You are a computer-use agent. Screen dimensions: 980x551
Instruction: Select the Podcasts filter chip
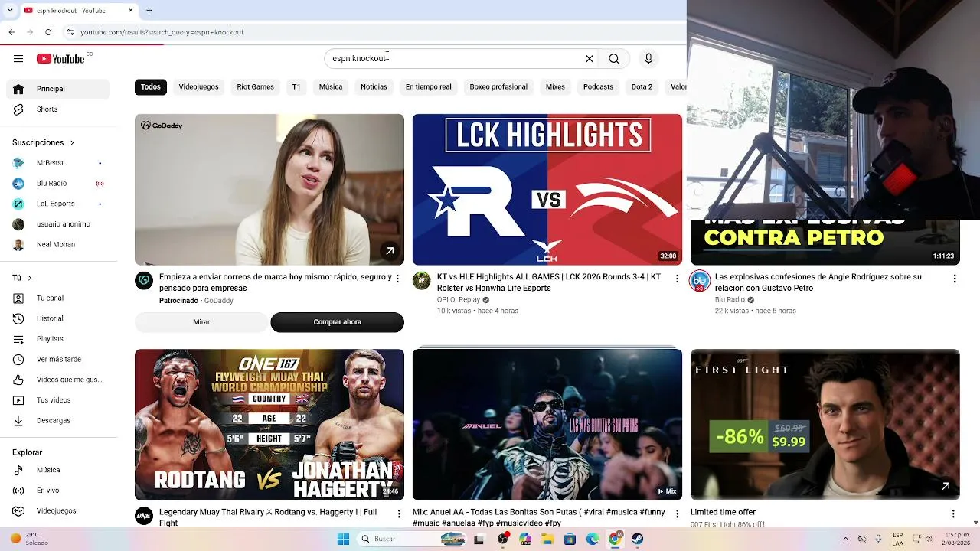(598, 87)
